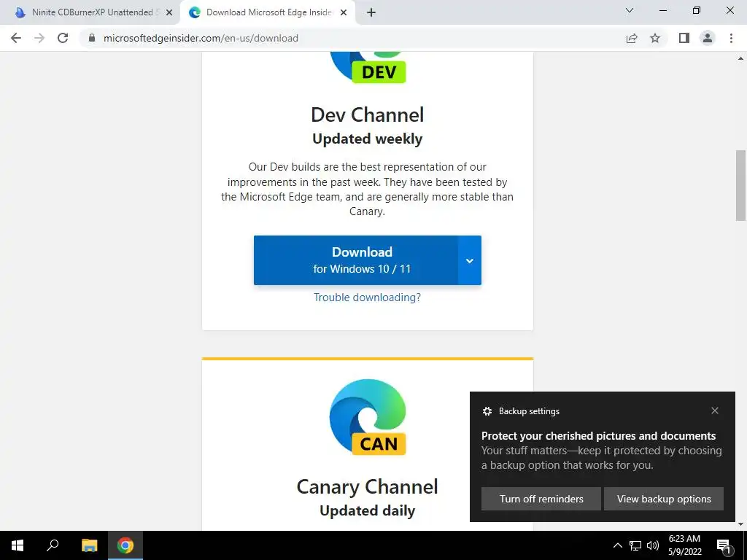Open the Windows Start menu

coord(18,545)
